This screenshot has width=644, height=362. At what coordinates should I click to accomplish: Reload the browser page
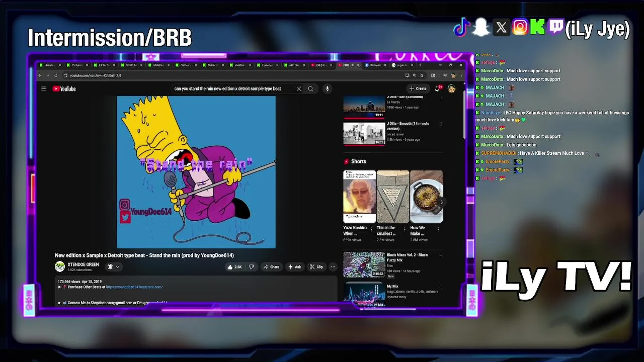click(x=56, y=75)
